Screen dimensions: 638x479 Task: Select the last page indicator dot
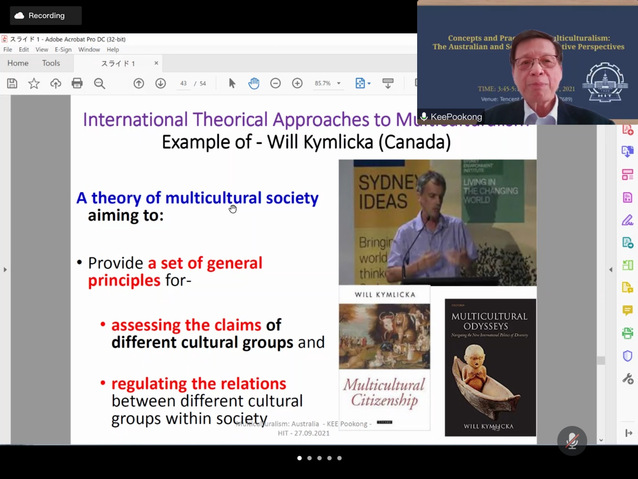pyautogui.click(x=339, y=458)
